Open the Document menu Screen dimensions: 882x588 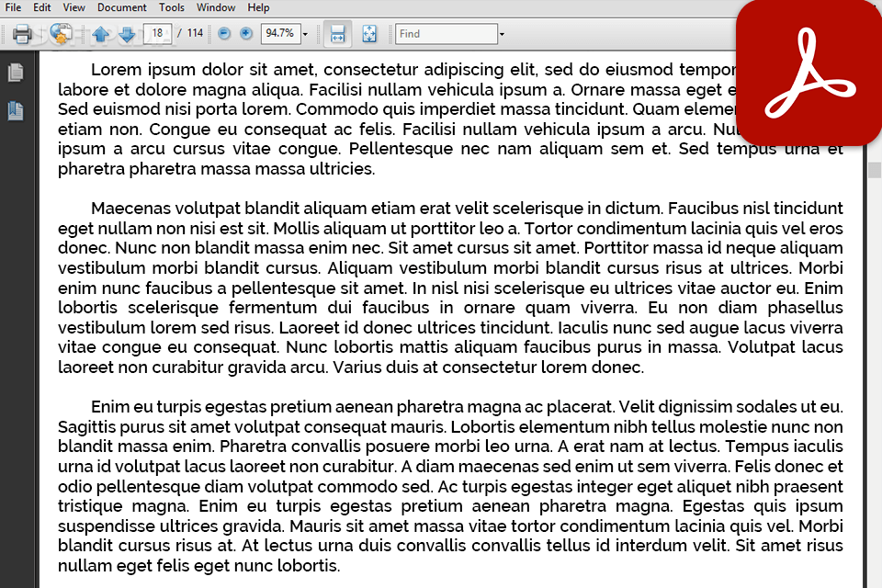(121, 7)
